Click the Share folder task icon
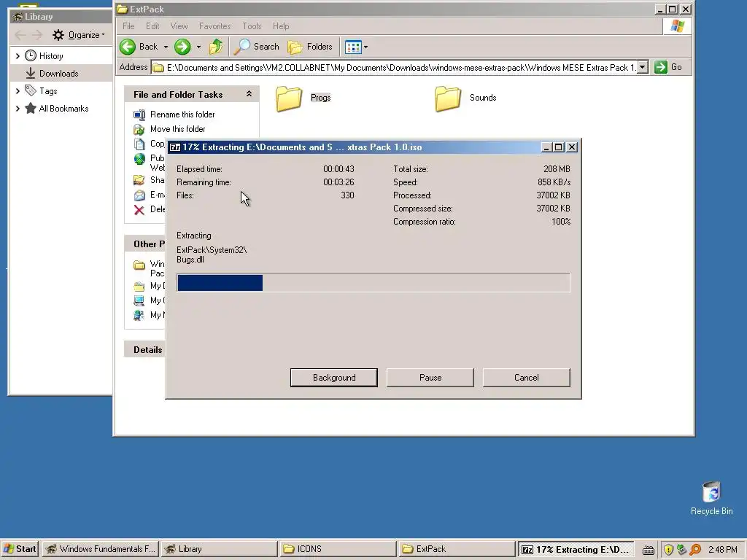 139,181
